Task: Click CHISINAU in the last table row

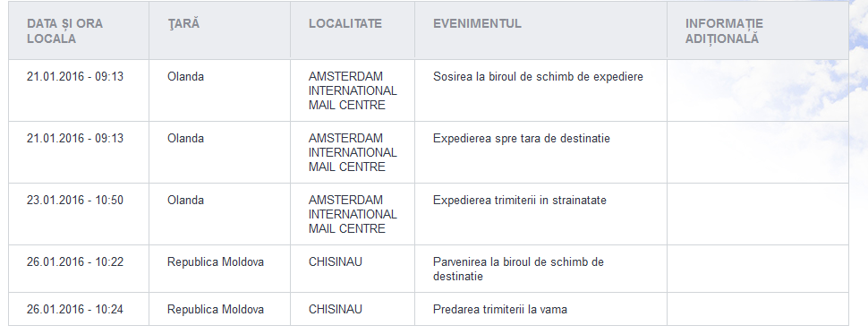Action: pyautogui.click(x=336, y=310)
